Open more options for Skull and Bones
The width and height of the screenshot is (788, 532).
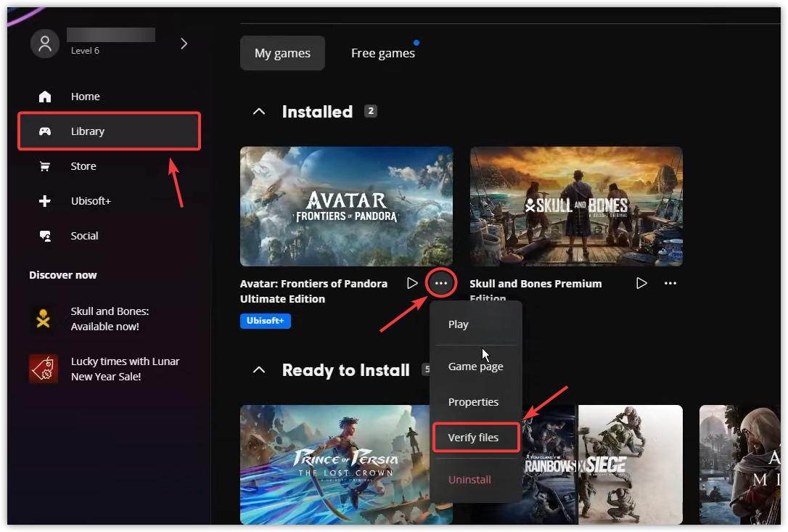pyautogui.click(x=670, y=283)
